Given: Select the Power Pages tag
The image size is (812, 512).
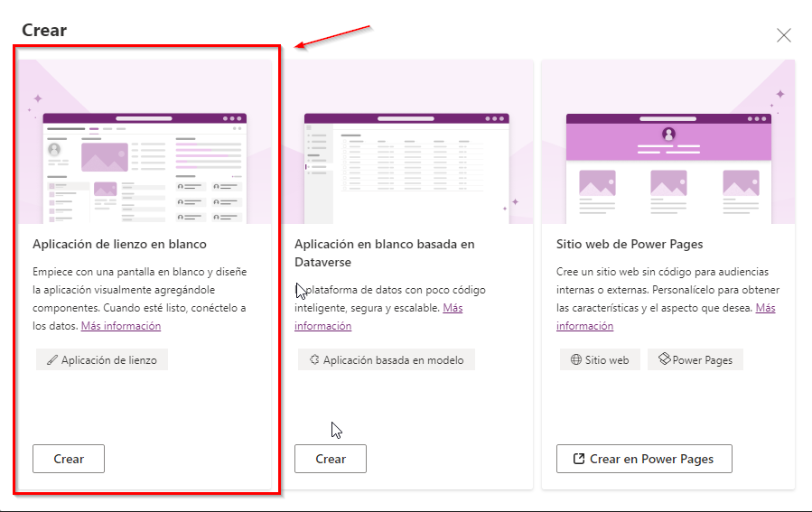Looking at the screenshot, I should (695, 359).
